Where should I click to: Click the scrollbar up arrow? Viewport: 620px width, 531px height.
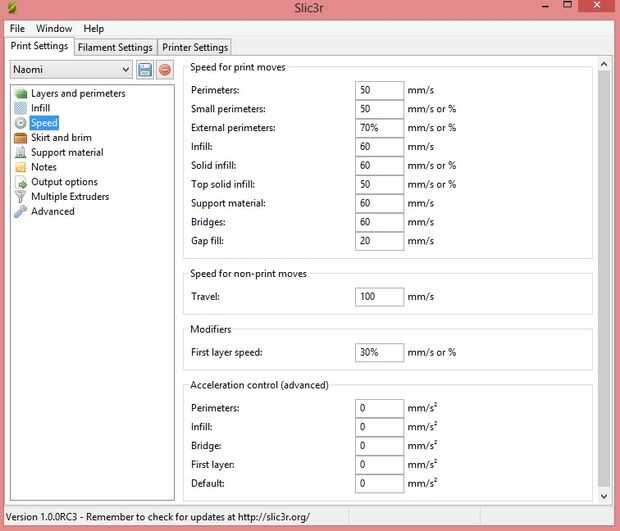604,64
